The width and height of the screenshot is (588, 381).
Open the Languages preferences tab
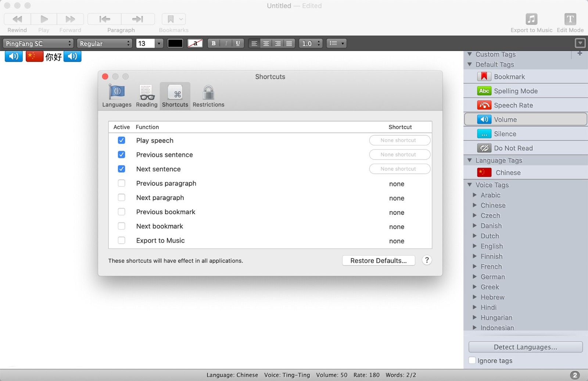click(x=117, y=96)
